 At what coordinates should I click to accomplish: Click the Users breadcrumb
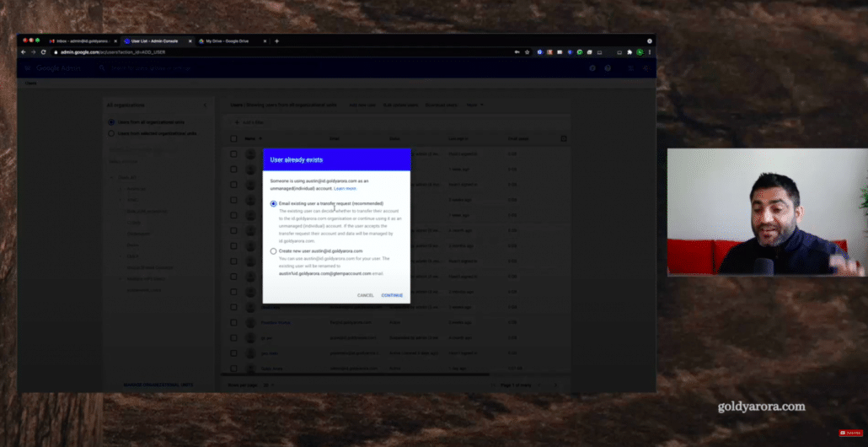click(x=30, y=83)
